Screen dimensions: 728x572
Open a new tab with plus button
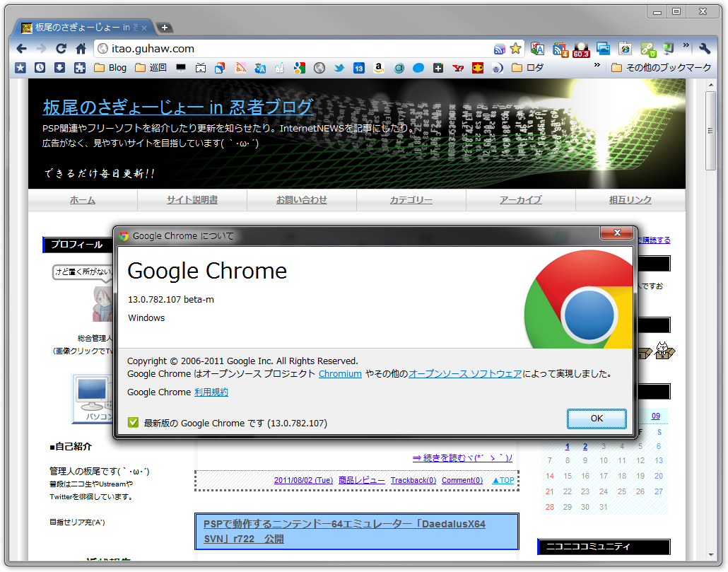[165, 28]
